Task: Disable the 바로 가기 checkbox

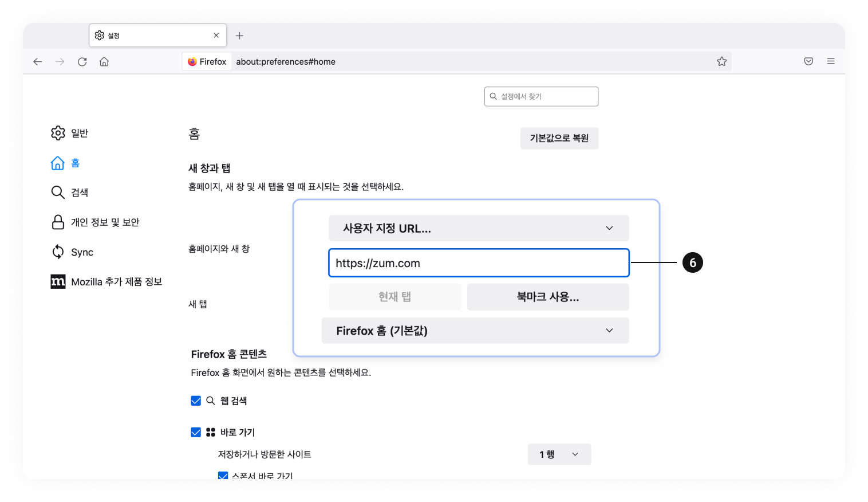Action: [196, 432]
